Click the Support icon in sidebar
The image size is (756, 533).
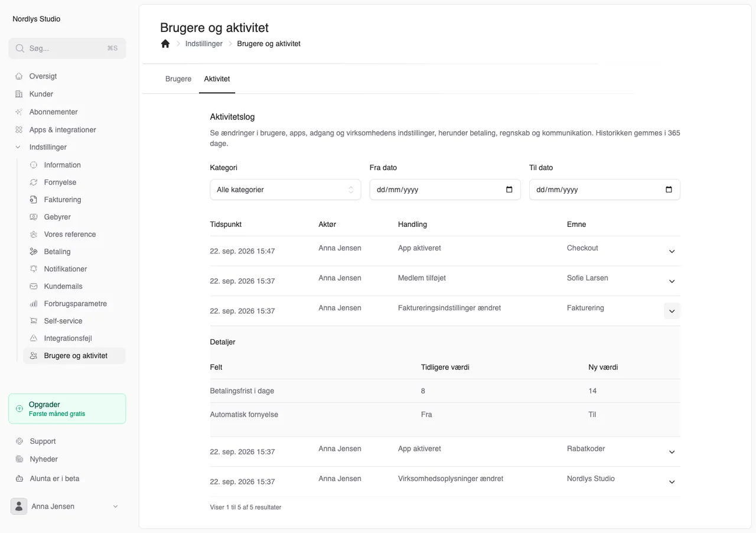click(19, 441)
